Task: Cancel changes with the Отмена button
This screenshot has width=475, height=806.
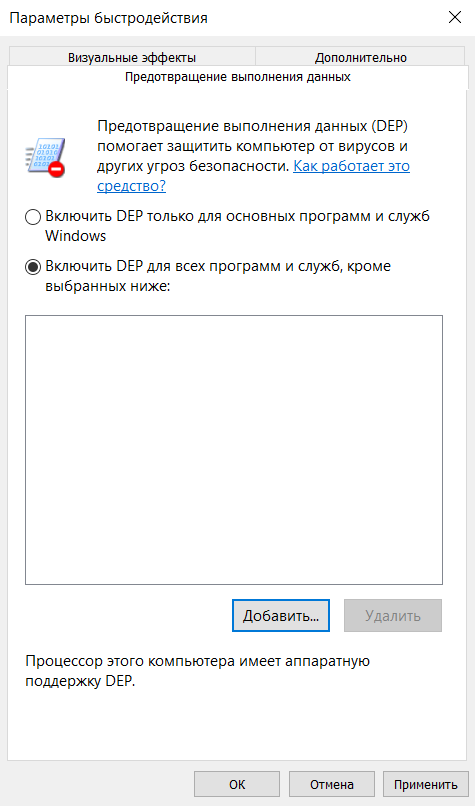Action: [332, 784]
